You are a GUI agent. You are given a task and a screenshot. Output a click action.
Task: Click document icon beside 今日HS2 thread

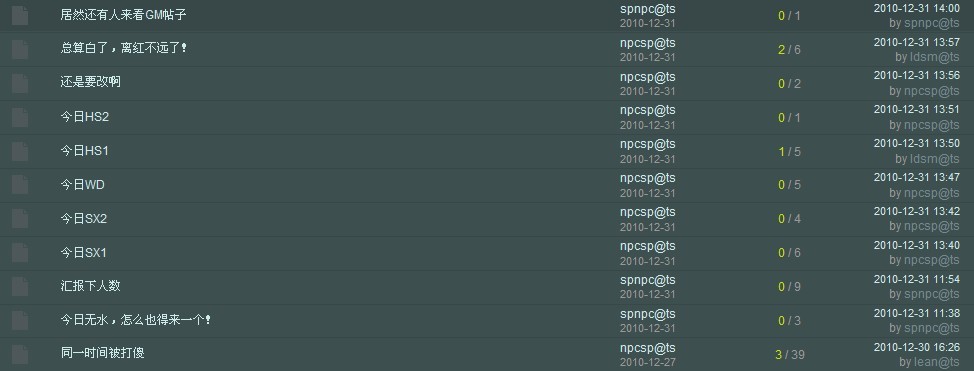[x=20, y=117]
